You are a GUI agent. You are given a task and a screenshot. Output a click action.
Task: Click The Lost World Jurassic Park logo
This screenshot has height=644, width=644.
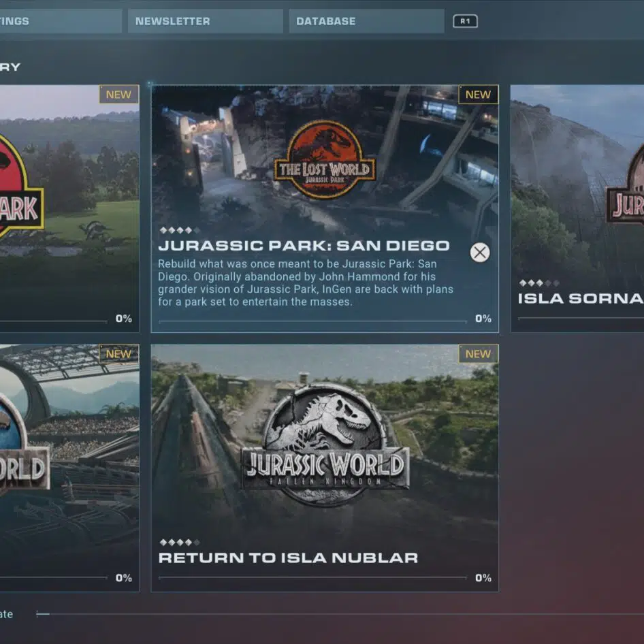(x=325, y=159)
